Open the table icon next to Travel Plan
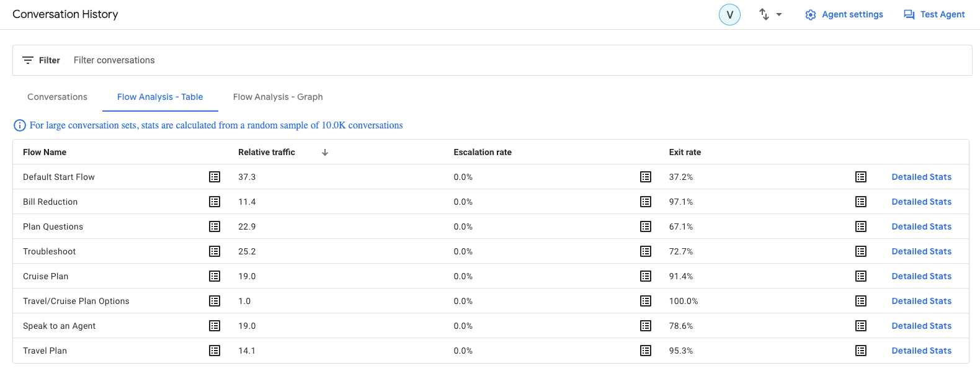 [215, 351]
